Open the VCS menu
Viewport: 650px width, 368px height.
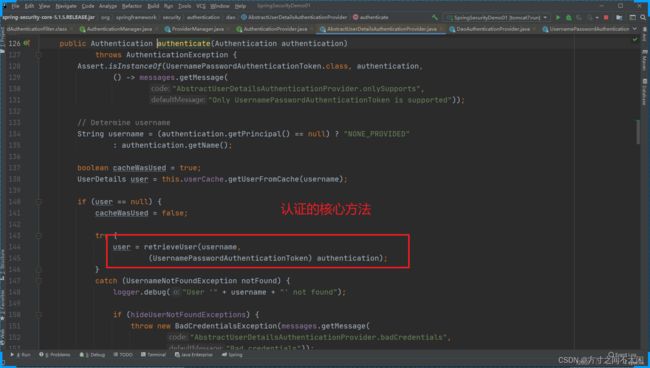[201, 6]
